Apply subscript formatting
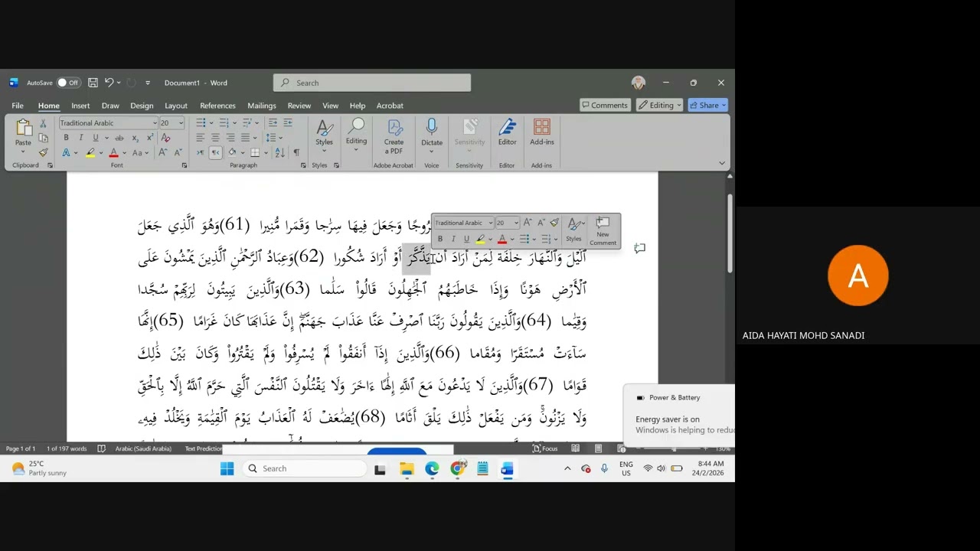 [x=135, y=138]
